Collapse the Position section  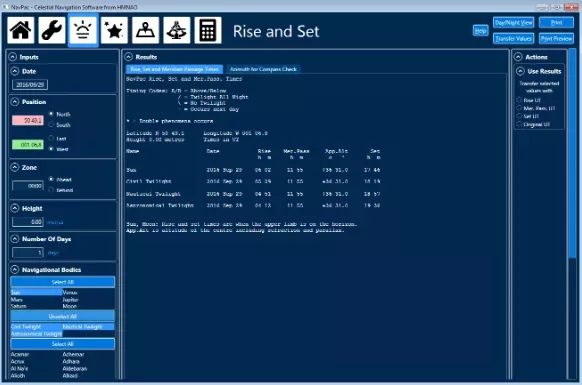tap(15, 101)
